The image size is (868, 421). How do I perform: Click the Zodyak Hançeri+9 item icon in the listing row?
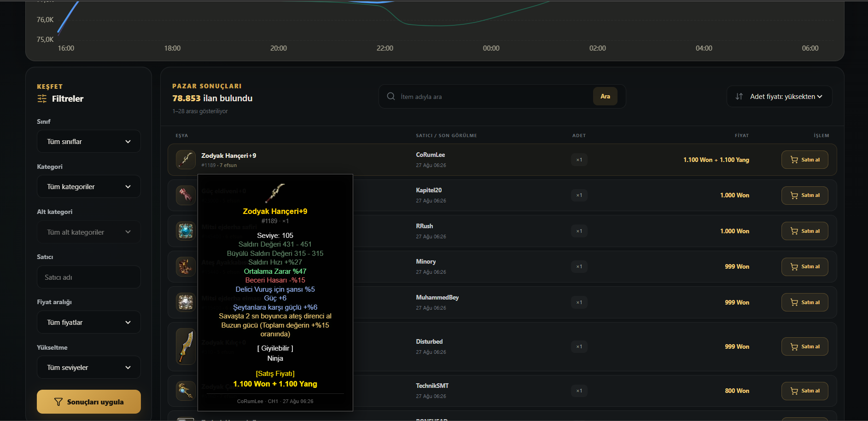click(x=186, y=160)
